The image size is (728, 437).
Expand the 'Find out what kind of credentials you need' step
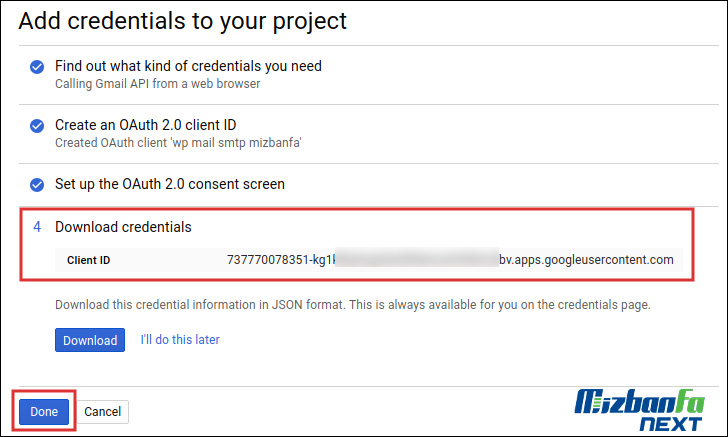[x=188, y=66]
